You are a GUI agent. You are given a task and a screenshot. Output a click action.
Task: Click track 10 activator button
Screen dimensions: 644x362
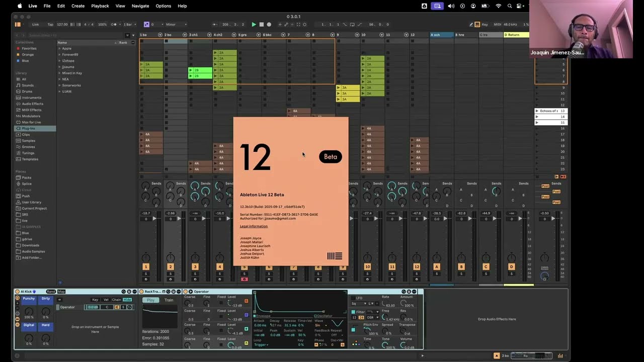(x=367, y=266)
